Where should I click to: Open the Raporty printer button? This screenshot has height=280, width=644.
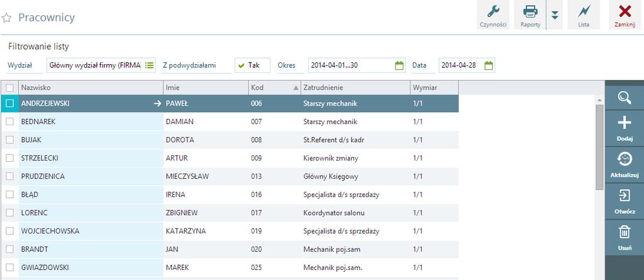[x=530, y=15]
